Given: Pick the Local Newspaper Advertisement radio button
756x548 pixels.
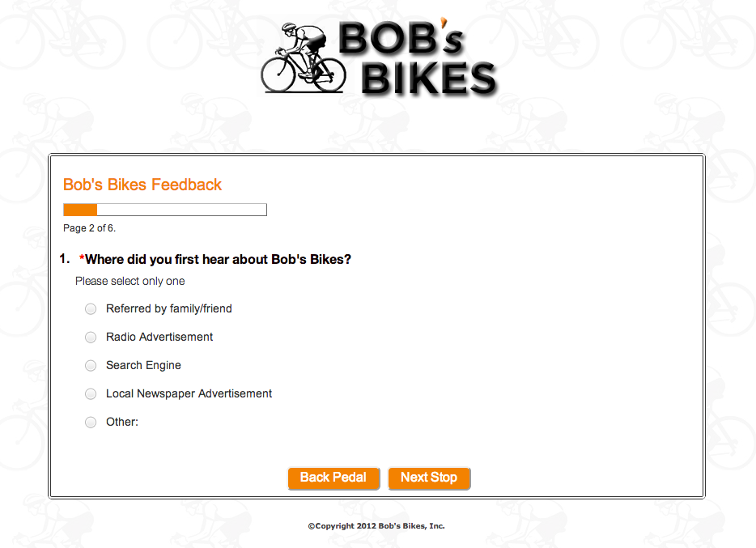Looking at the screenshot, I should [91, 394].
